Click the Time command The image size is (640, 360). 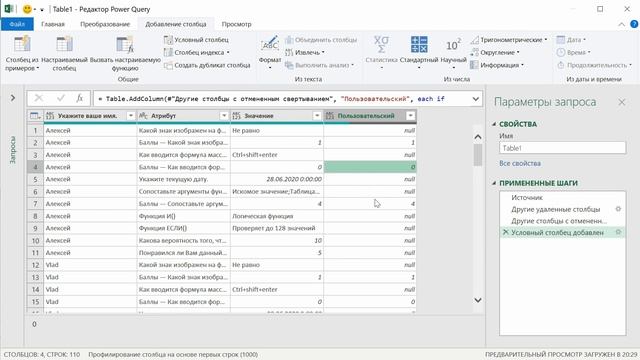(x=573, y=52)
